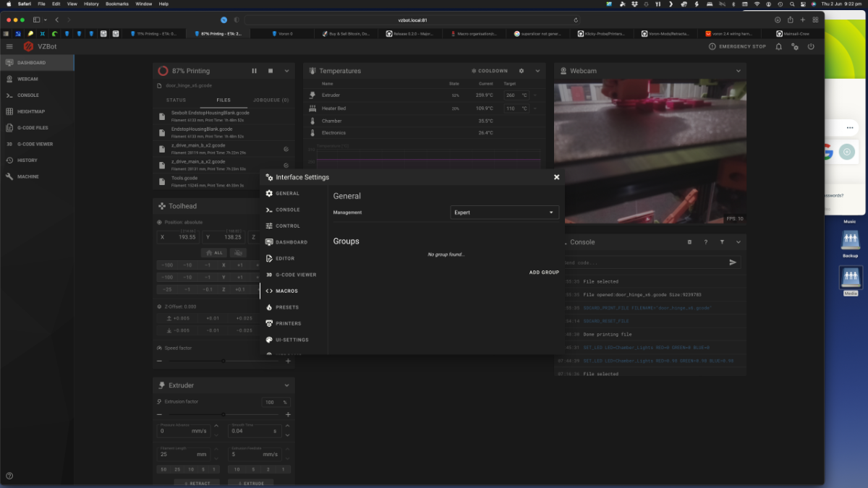The image size is (868, 488).
Task: Increase speed factor with plus
Action: coord(288,361)
